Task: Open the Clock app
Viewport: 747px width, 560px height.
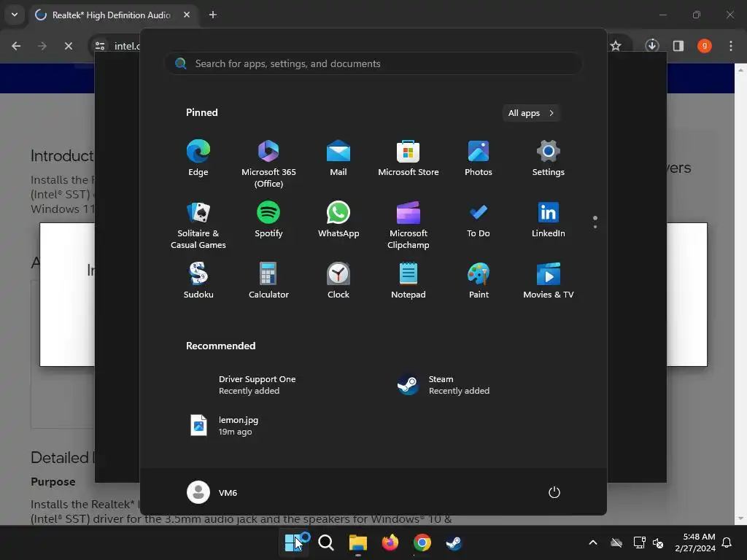Action: click(338, 281)
